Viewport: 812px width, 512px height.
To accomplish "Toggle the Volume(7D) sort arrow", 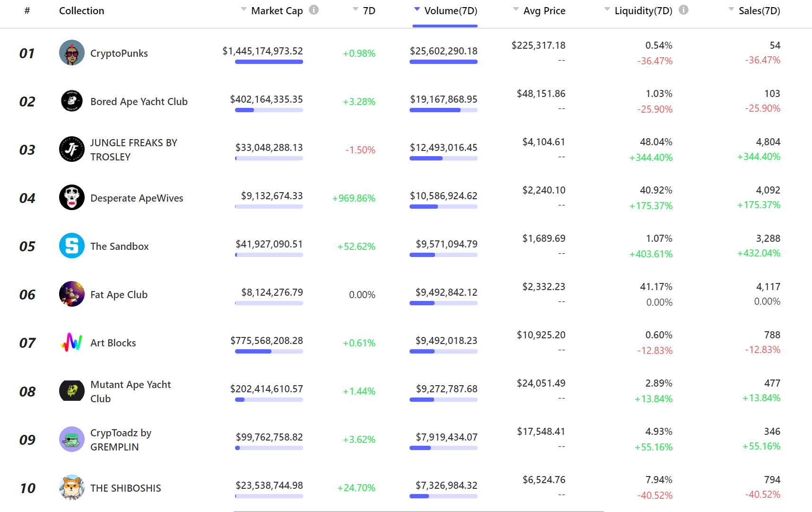I will coord(417,9).
